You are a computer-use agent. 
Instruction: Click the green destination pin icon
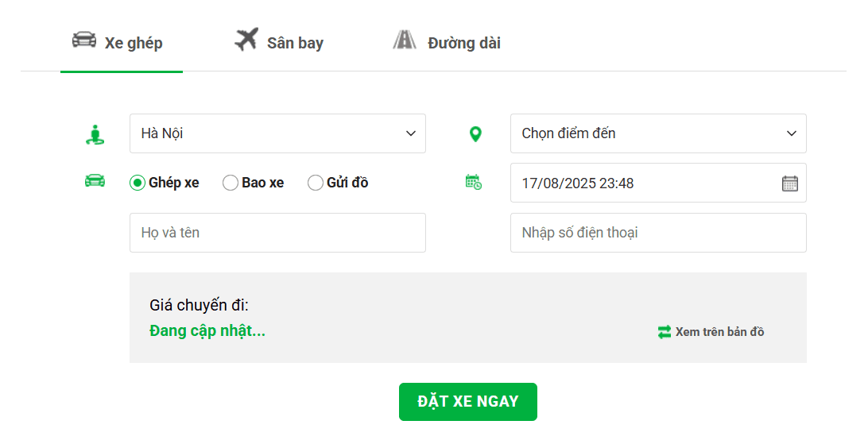point(475,134)
